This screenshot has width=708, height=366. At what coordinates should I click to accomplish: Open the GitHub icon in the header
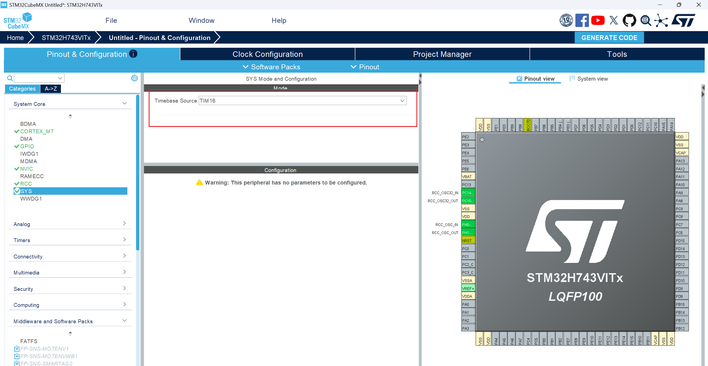[629, 20]
